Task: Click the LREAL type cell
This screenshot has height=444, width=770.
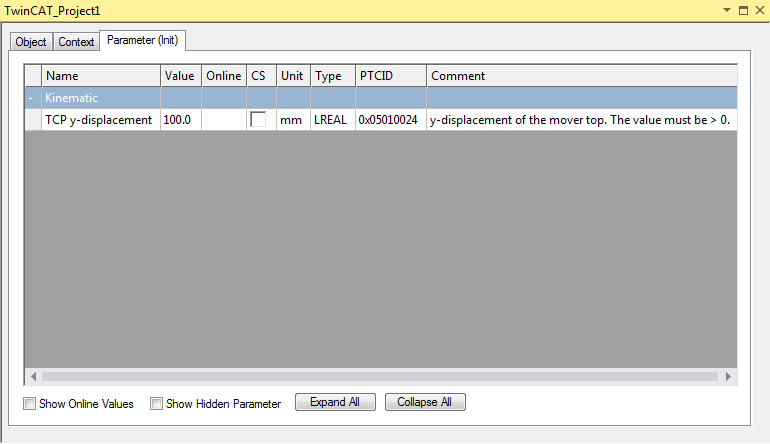Action: pos(332,120)
